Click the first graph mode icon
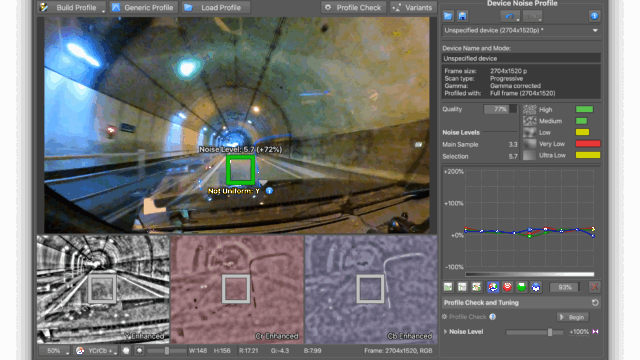Viewport: 640px width, 360px height. (448, 287)
